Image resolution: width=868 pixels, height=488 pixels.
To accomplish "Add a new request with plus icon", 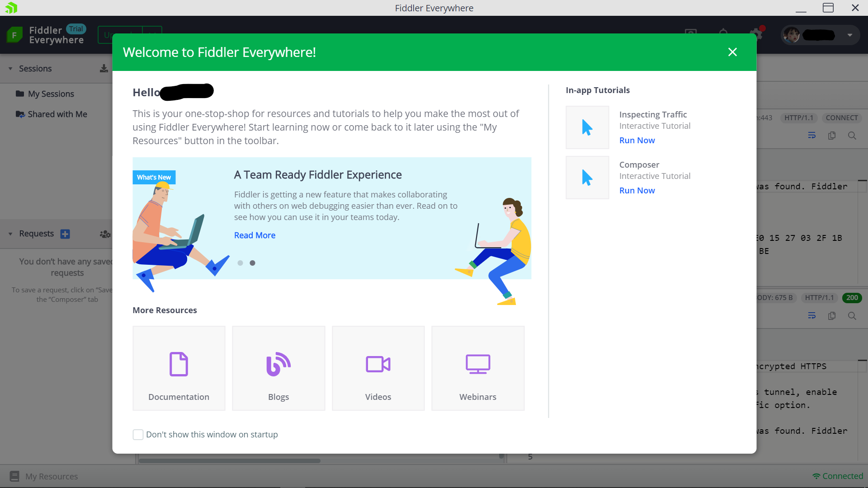I will [65, 234].
